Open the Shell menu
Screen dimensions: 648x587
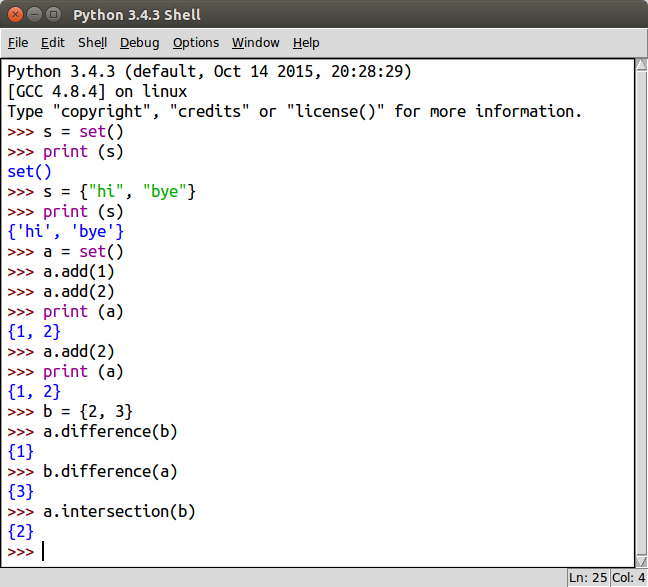click(x=92, y=42)
